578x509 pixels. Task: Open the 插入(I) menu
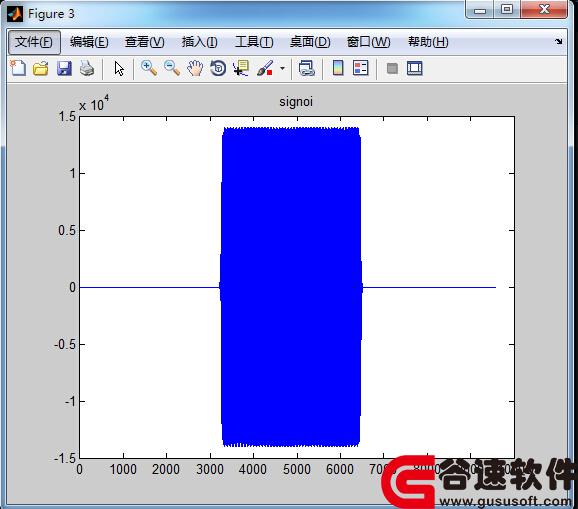200,42
